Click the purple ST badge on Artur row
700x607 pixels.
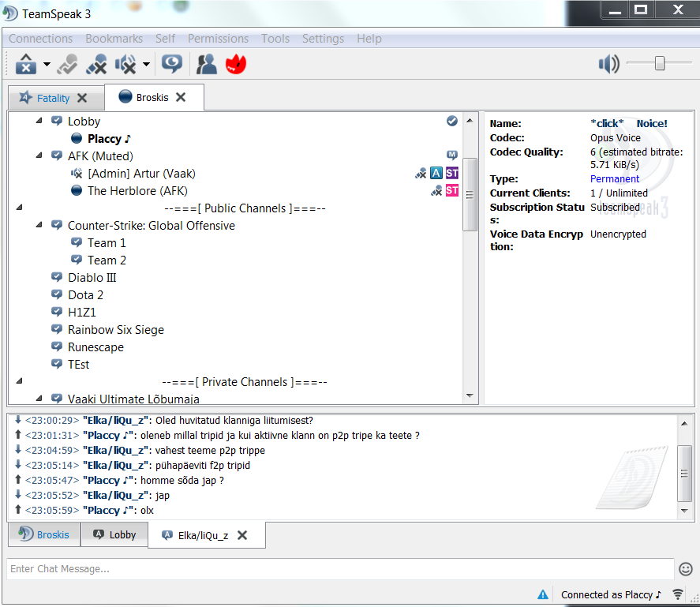point(451,174)
